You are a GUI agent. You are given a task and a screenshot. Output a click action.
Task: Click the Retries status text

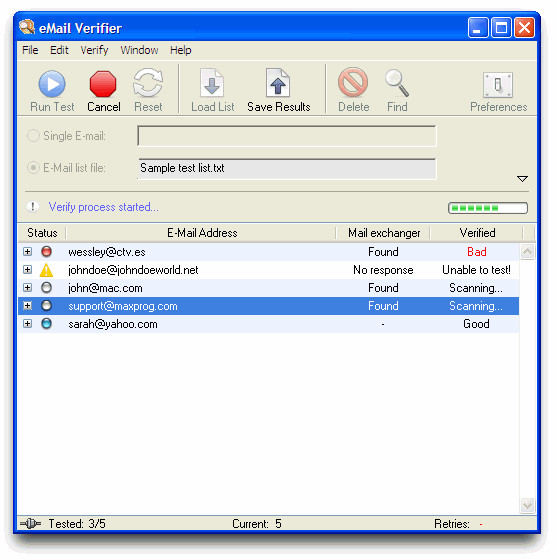452,524
